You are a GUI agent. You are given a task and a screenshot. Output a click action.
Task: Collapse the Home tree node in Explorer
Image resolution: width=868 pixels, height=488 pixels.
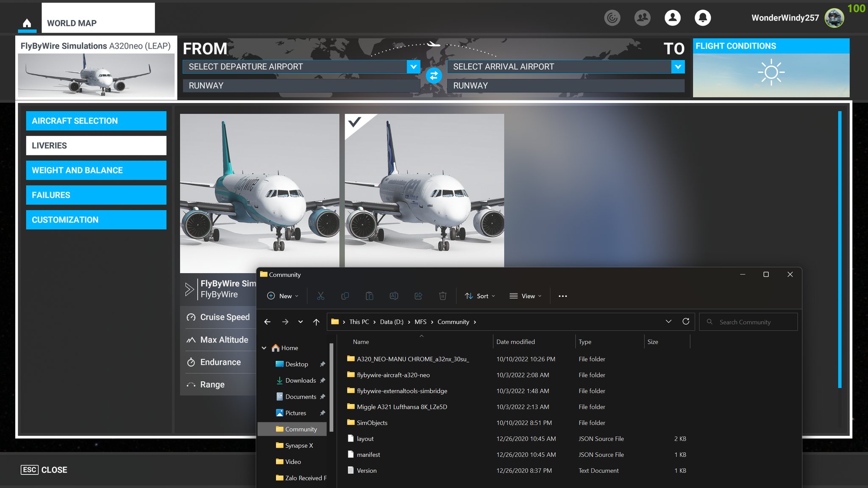pos(264,348)
